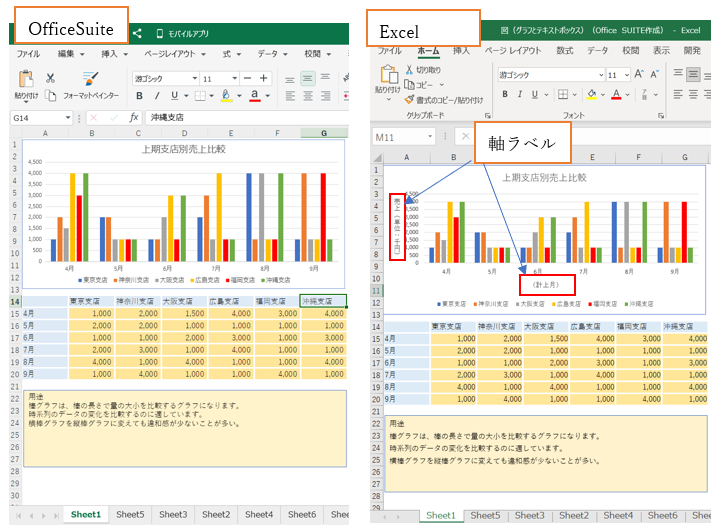724x531 pixels.
Task: Click the fx insert function icon
Action: (133, 118)
